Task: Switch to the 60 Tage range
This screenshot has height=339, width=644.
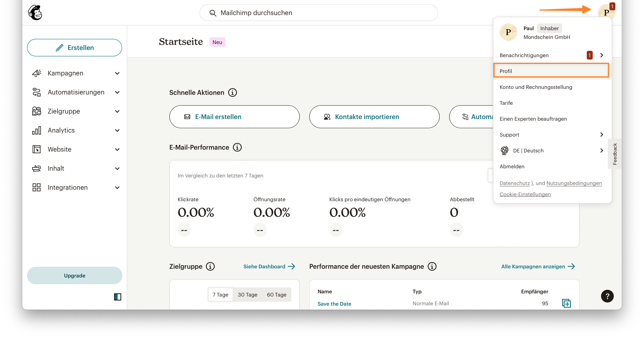Action: 277,295
